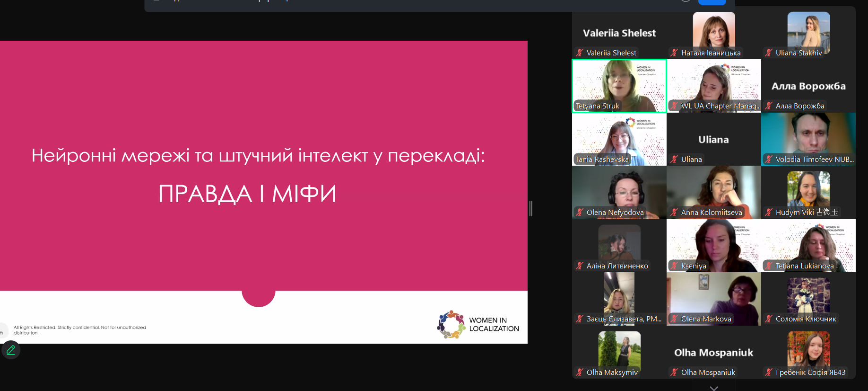
Task: Click the shared slide title 'ПРАВДА І МІФИ'
Action: point(247,194)
